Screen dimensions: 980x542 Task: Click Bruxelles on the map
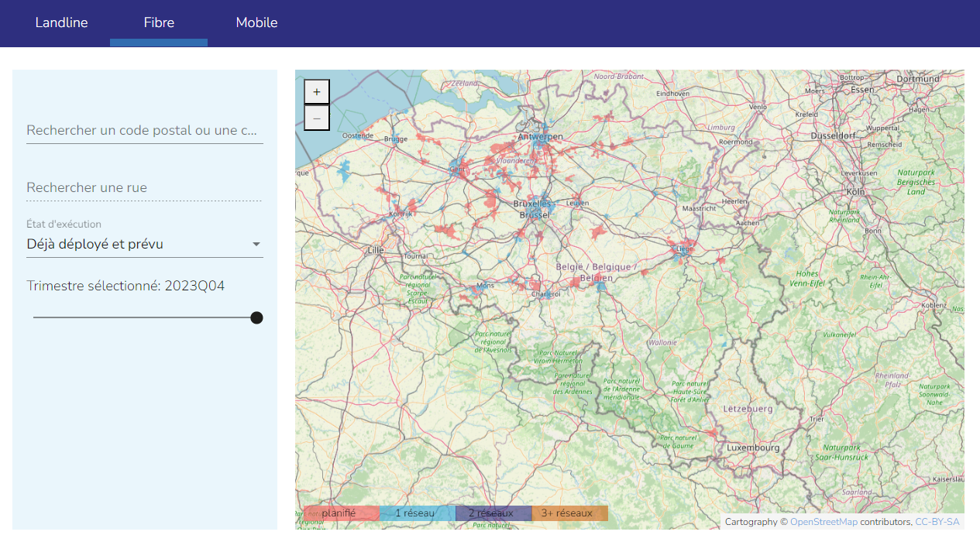[x=532, y=204]
